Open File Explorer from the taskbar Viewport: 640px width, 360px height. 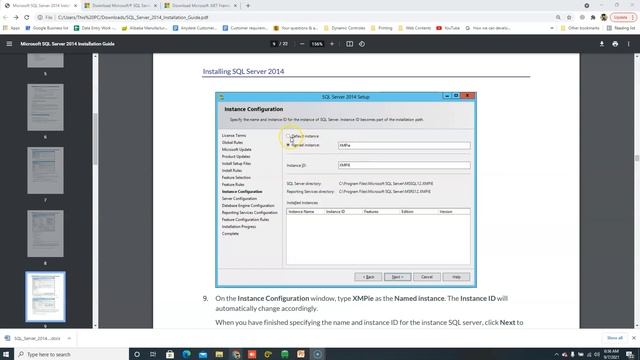219,354
